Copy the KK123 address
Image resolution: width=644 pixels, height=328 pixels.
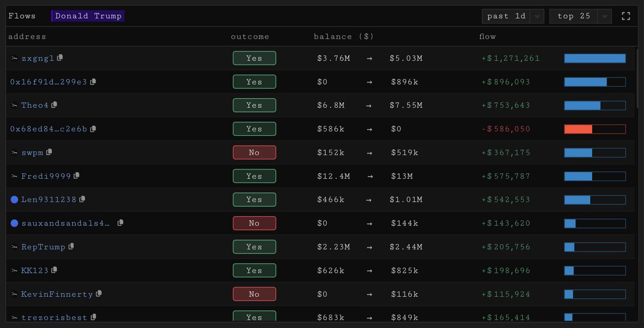point(54,270)
